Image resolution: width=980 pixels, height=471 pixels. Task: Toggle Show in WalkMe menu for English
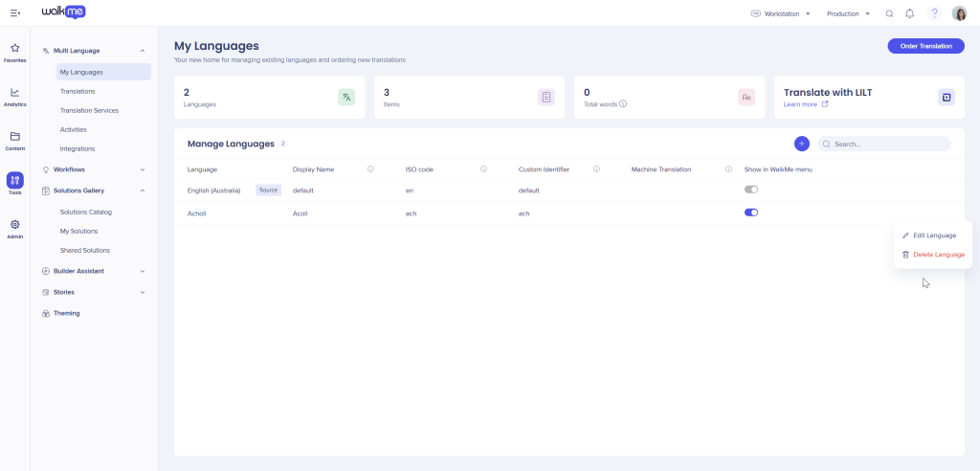point(751,191)
